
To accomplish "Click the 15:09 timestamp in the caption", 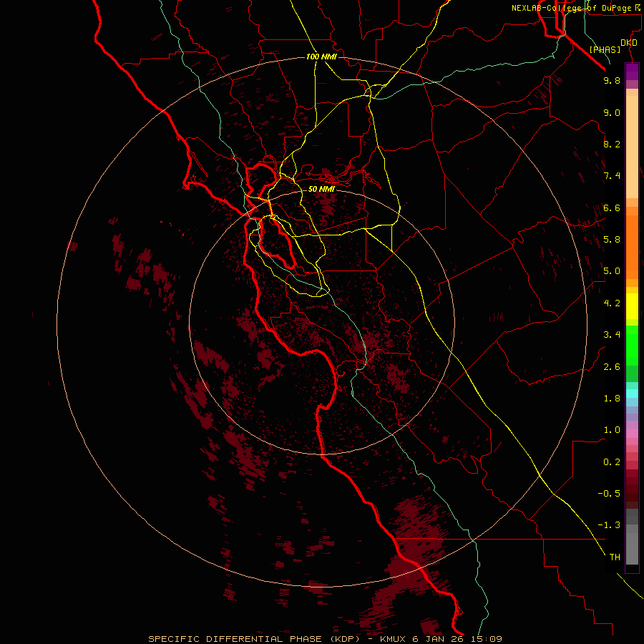I will (487, 639).
